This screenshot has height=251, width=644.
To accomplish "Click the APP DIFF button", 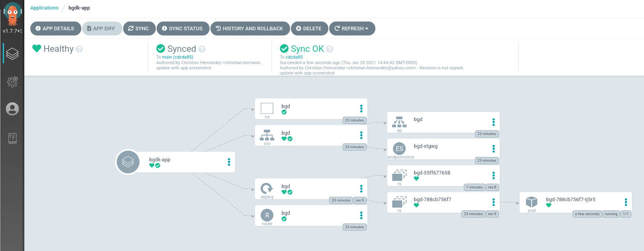I will click(x=102, y=28).
